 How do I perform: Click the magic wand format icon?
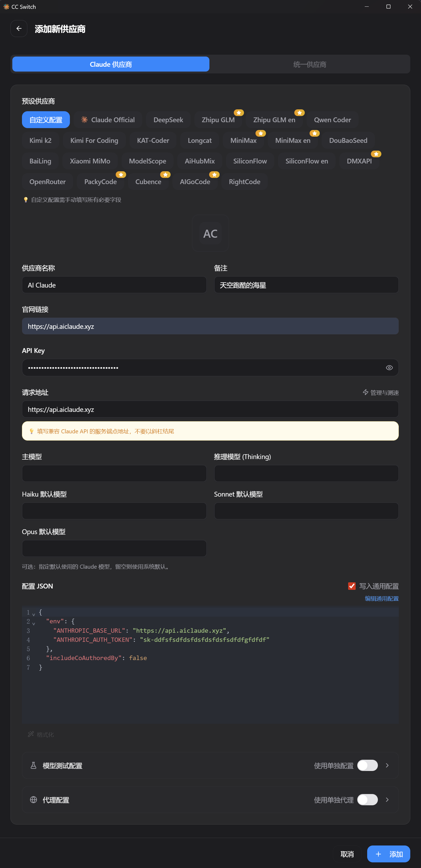coord(31,734)
